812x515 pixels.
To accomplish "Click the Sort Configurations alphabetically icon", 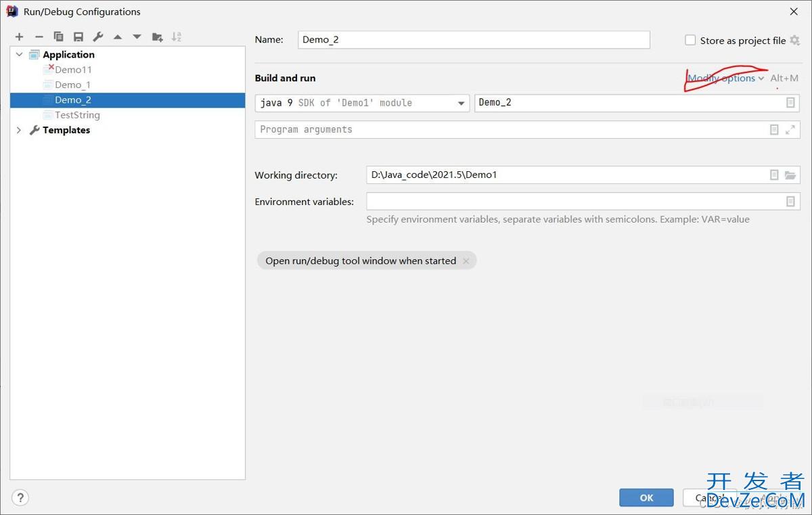I will [177, 37].
